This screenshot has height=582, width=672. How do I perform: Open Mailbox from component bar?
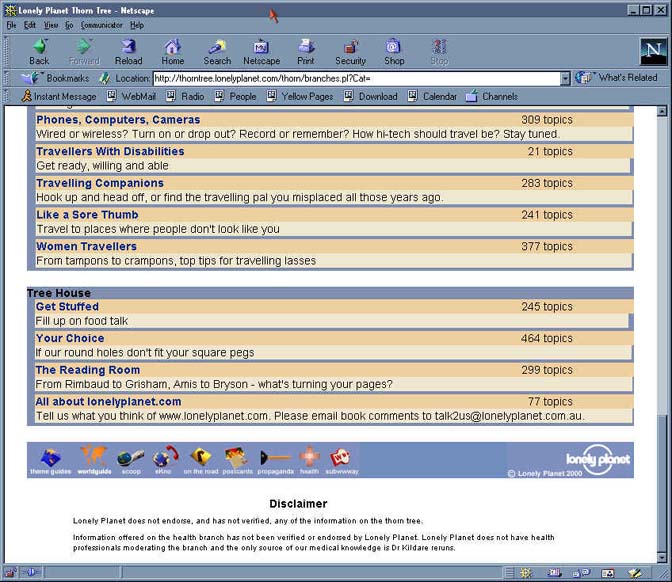coord(554,573)
